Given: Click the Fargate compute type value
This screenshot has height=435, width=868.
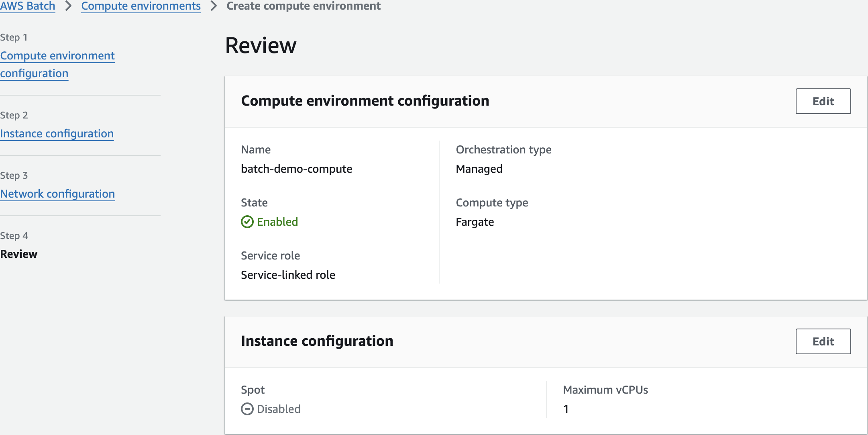Looking at the screenshot, I should (475, 222).
